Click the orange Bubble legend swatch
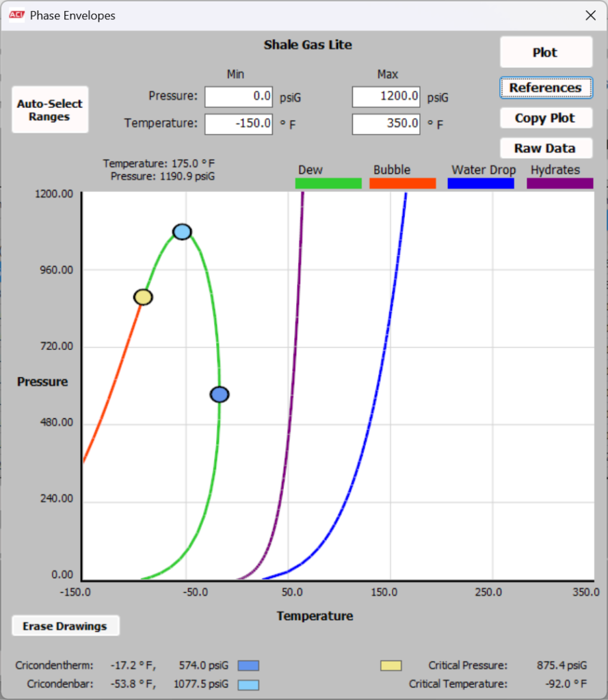 point(403,183)
